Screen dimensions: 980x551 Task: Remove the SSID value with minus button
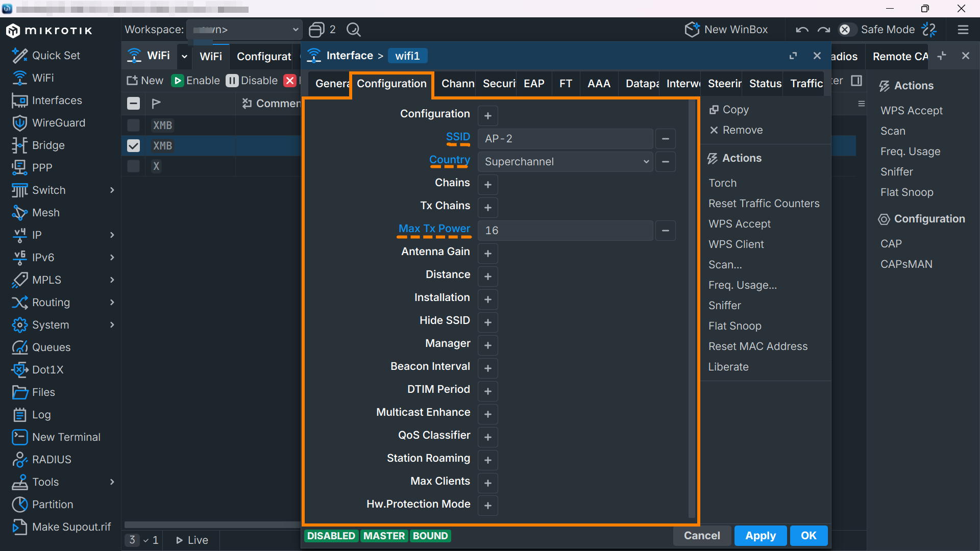(x=666, y=139)
